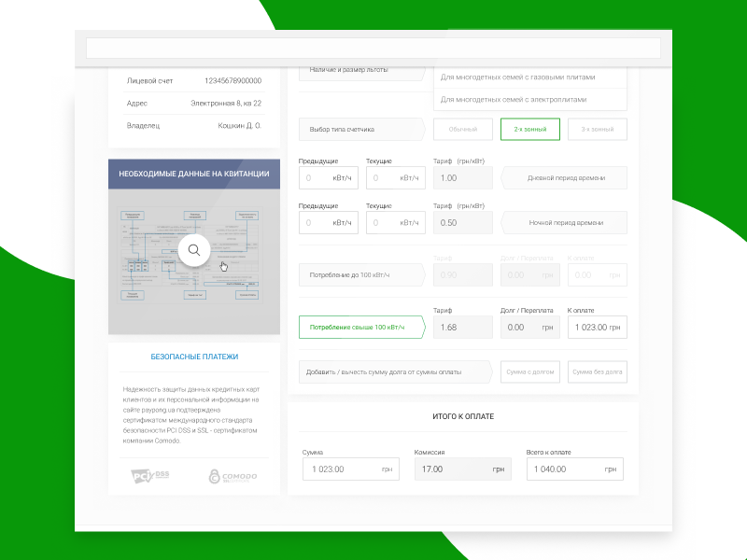Select the "2-х зонный" meter type
This screenshot has width=747, height=560.
click(x=531, y=129)
